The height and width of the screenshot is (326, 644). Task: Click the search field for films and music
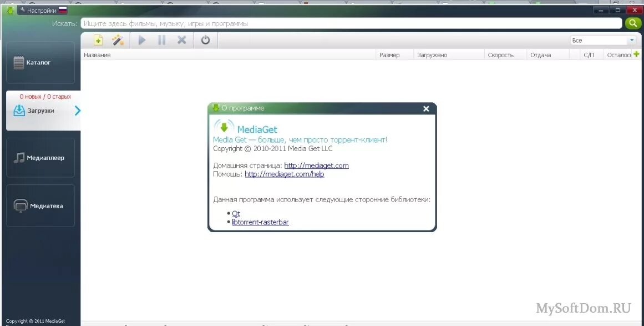tap(351, 23)
